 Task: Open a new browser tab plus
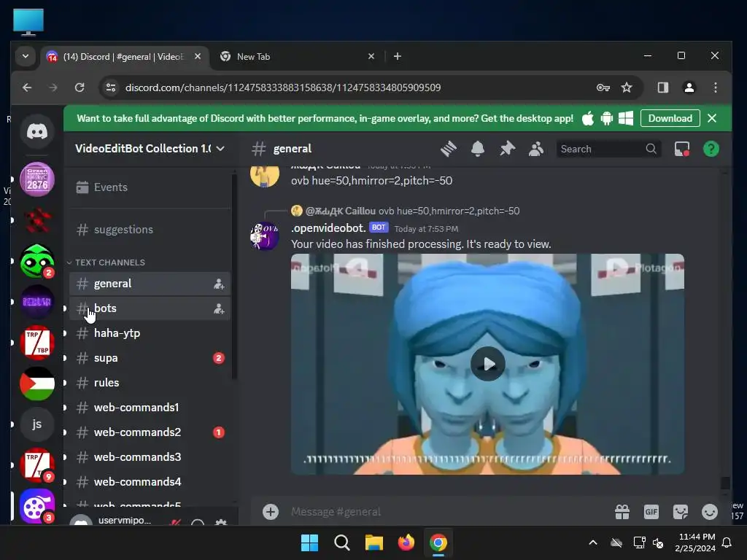[x=398, y=57]
